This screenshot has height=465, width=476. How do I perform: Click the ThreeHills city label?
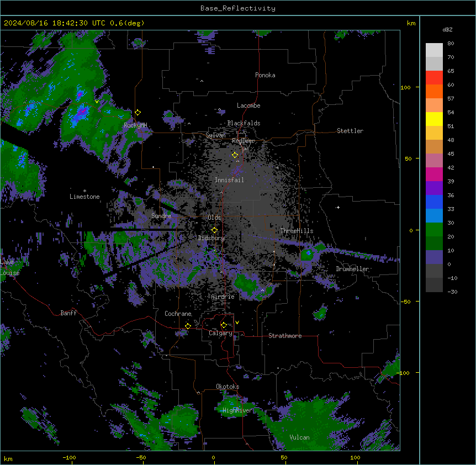pyautogui.click(x=297, y=231)
